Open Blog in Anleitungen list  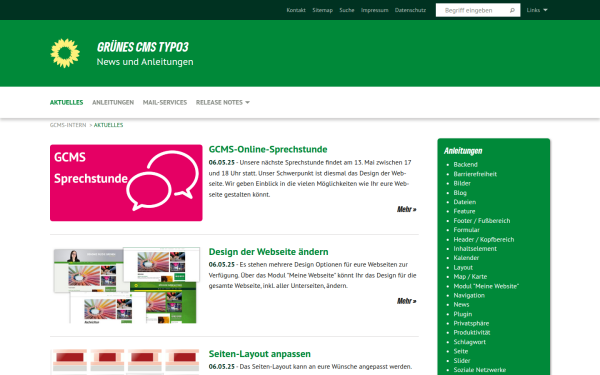(460, 193)
